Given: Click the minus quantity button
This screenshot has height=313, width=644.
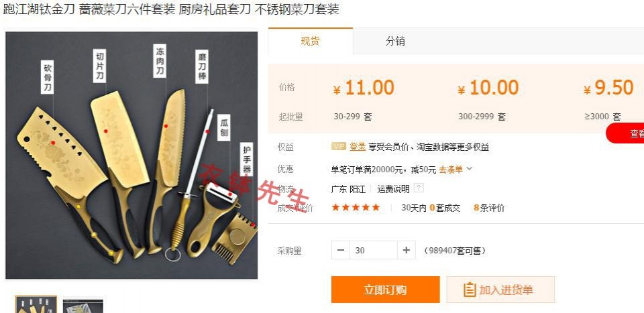Looking at the screenshot, I should [341, 250].
